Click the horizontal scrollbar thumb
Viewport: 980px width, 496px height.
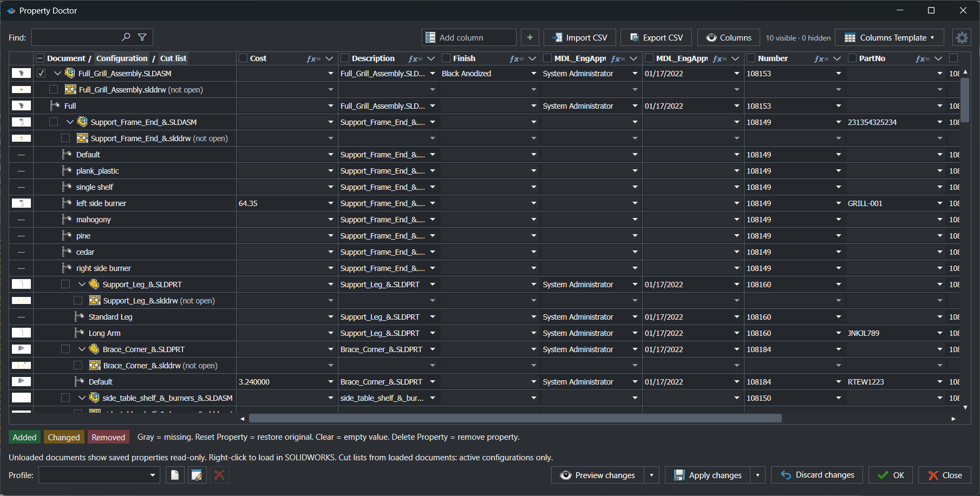pyautogui.click(x=515, y=418)
